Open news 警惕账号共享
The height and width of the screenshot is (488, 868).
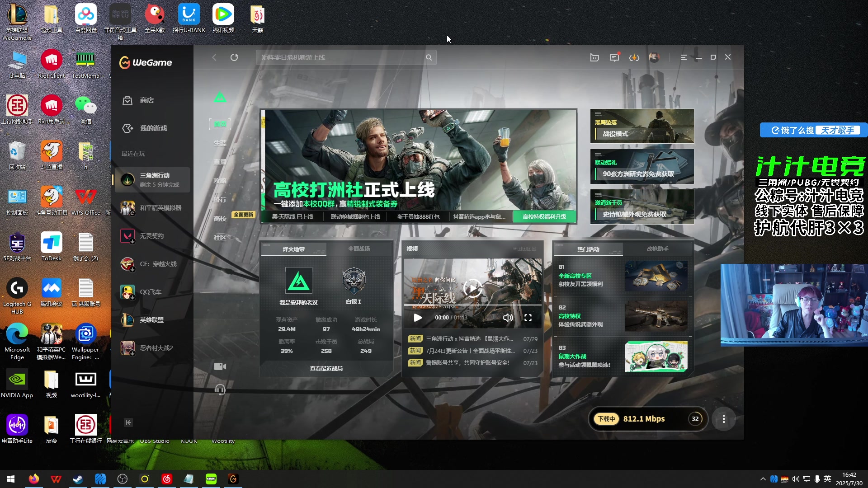472,362
